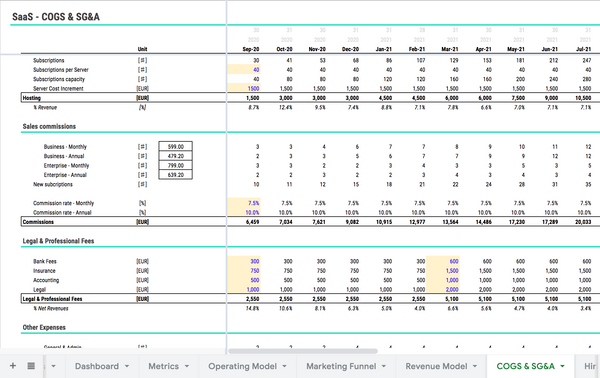This screenshot has height=378, width=600.
Task: Select the Operating Model tab
Action: (242, 366)
